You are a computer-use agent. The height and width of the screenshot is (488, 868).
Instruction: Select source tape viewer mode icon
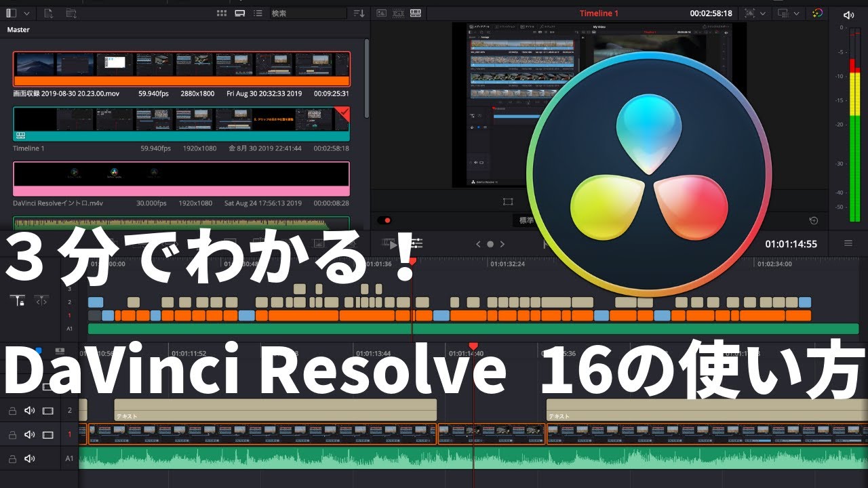click(398, 13)
